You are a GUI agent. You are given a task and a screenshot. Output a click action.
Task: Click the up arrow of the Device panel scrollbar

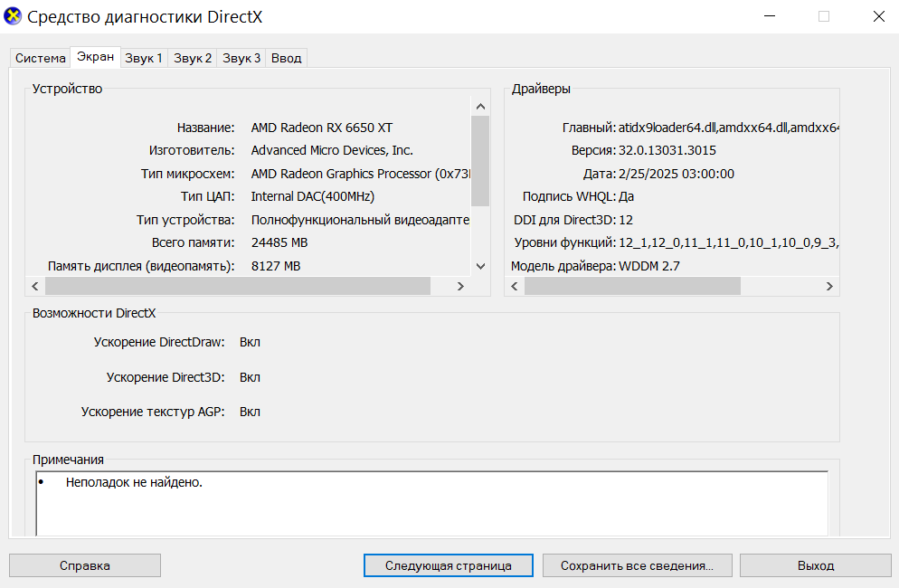[x=480, y=106]
